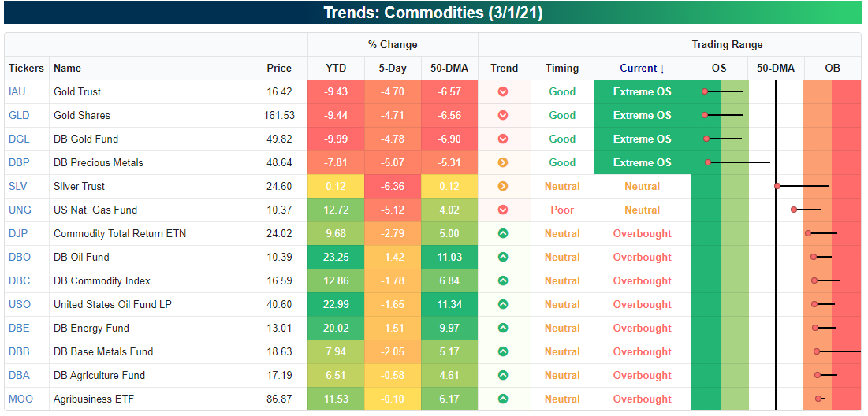Sort table by 5-Day column header
The height and width of the screenshot is (416, 868).
[x=392, y=68]
